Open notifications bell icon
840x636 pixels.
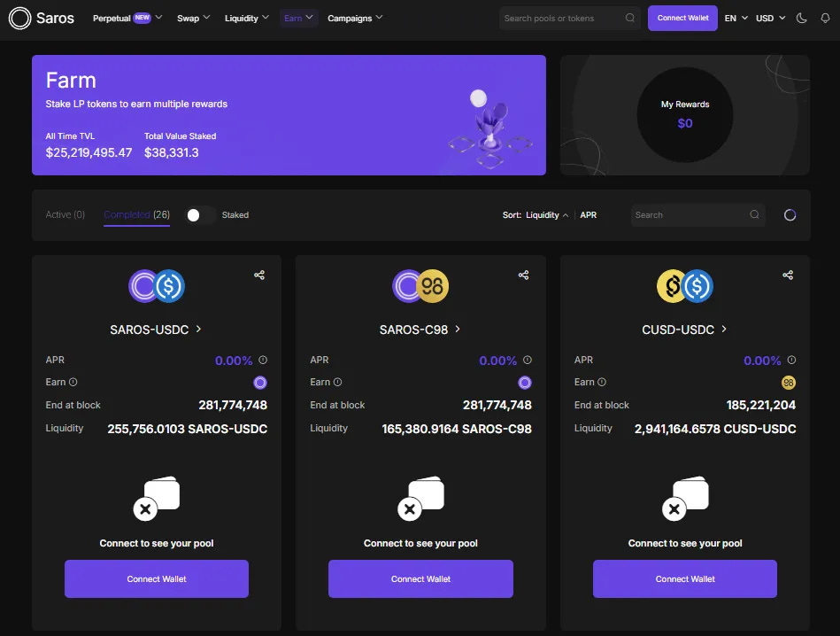pos(825,19)
